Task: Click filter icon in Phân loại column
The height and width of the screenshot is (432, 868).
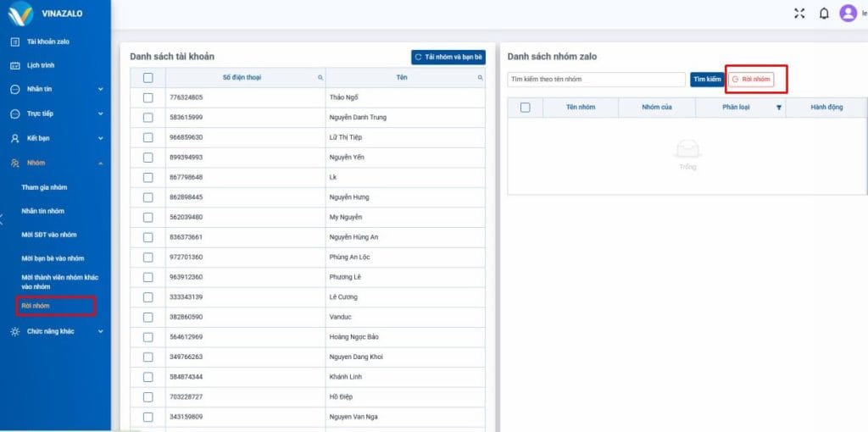Action: 779,108
